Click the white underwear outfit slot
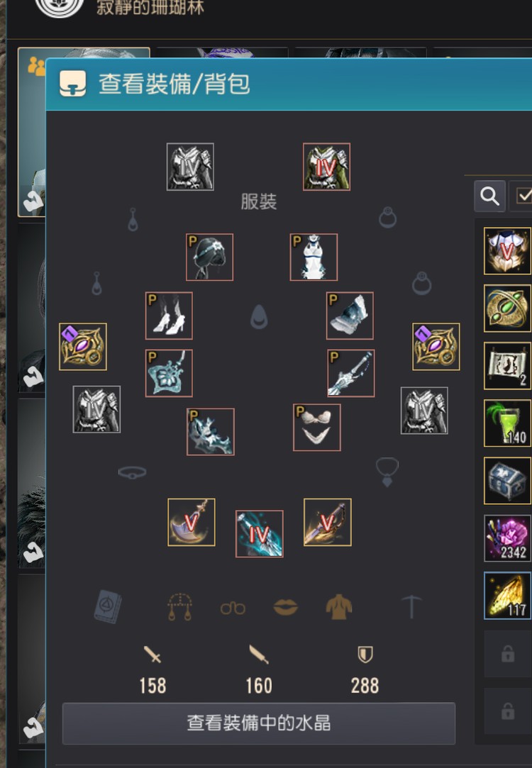 coord(317,428)
